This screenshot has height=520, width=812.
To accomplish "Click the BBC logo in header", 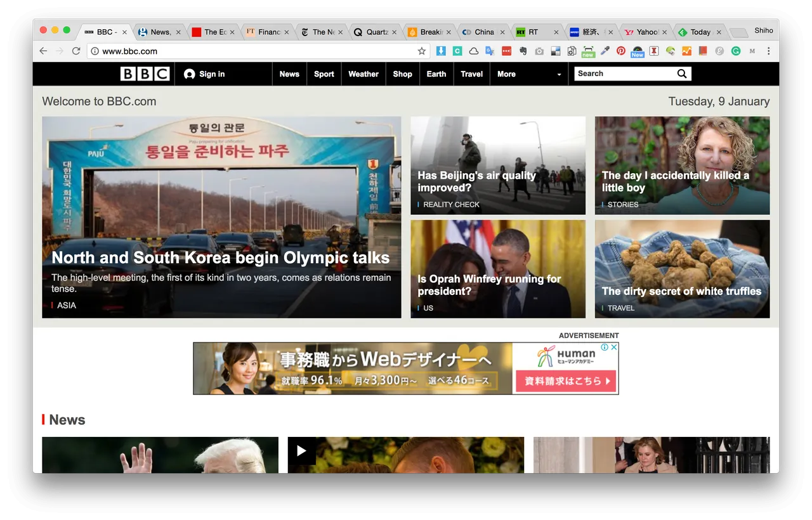I will tap(145, 74).
